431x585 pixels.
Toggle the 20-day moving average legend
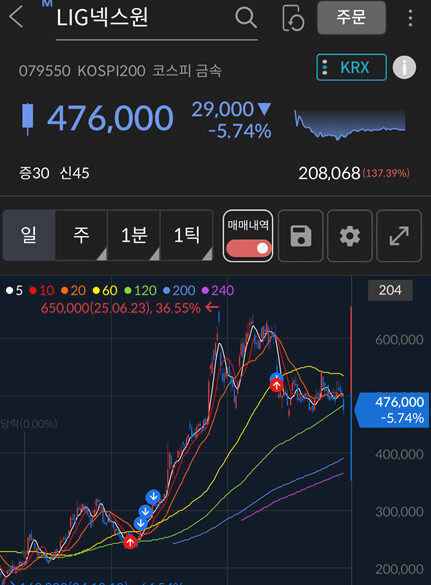pos(74,290)
